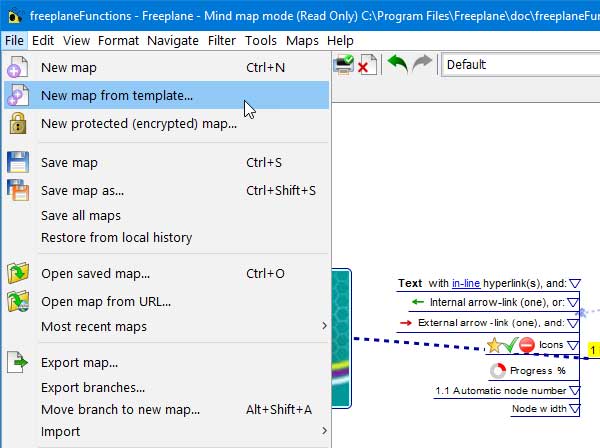Choose Move branch to new map...
The image size is (600, 448).
(166, 409)
